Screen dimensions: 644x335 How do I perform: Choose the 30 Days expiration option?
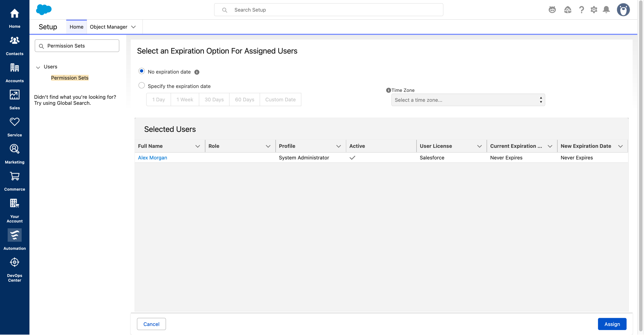coord(214,100)
